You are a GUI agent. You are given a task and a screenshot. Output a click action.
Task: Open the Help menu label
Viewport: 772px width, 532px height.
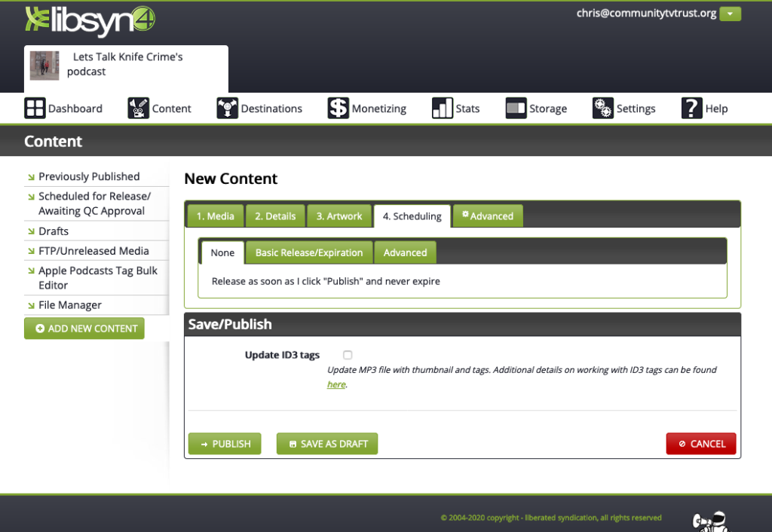716,109
